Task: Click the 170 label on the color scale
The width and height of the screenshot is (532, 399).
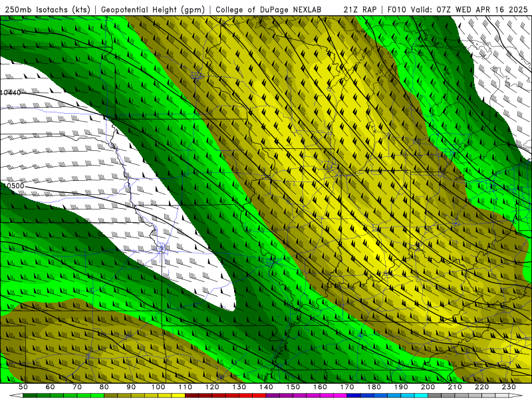Action: 347,387
